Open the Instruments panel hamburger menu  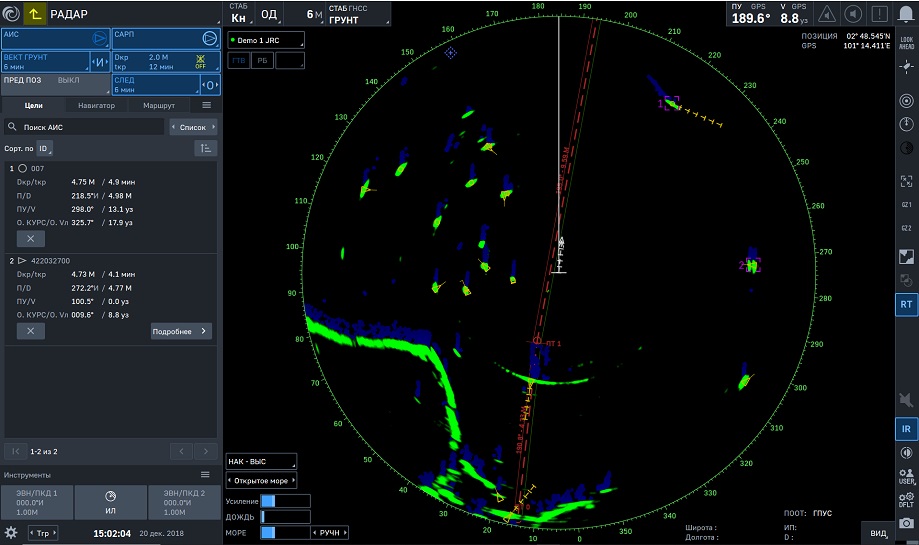206,475
